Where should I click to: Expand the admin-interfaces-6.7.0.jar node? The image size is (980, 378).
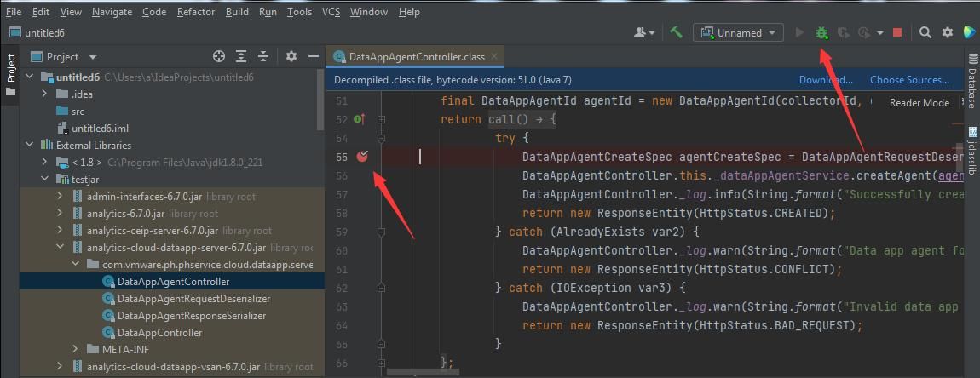60,197
